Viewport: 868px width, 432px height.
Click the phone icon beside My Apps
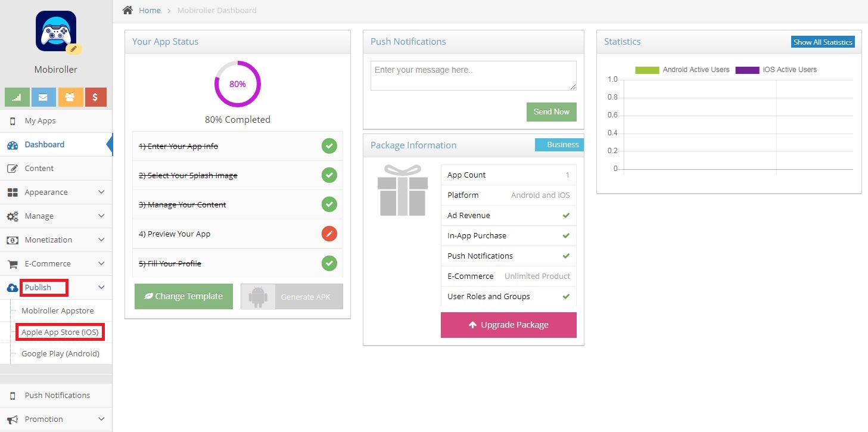coord(13,121)
